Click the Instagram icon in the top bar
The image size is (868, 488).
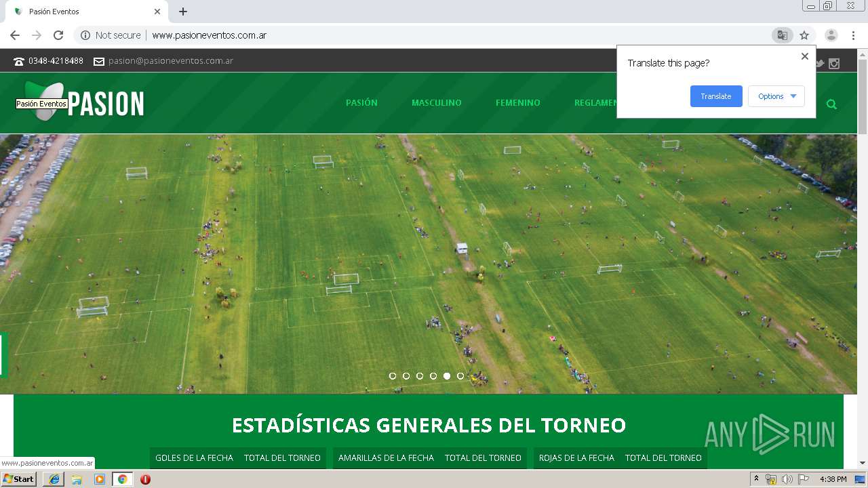tap(834, 64)
